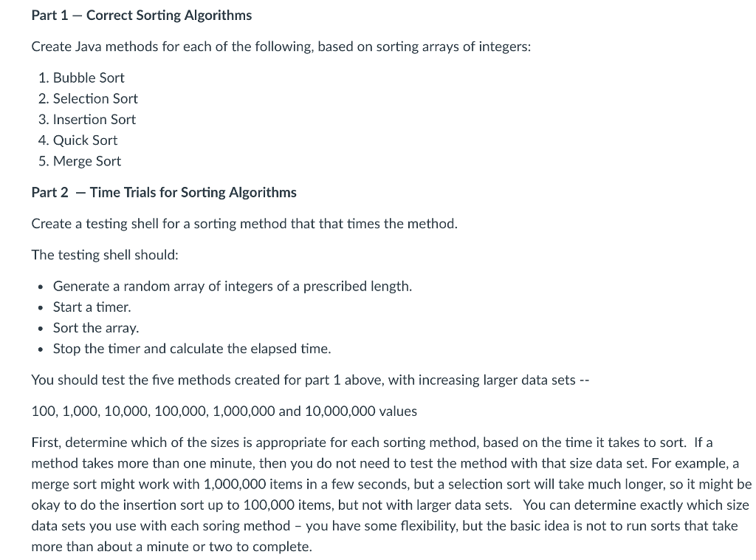
Task: Click the 'Stop the timer' bullet
Action: (x=192, y=348)
